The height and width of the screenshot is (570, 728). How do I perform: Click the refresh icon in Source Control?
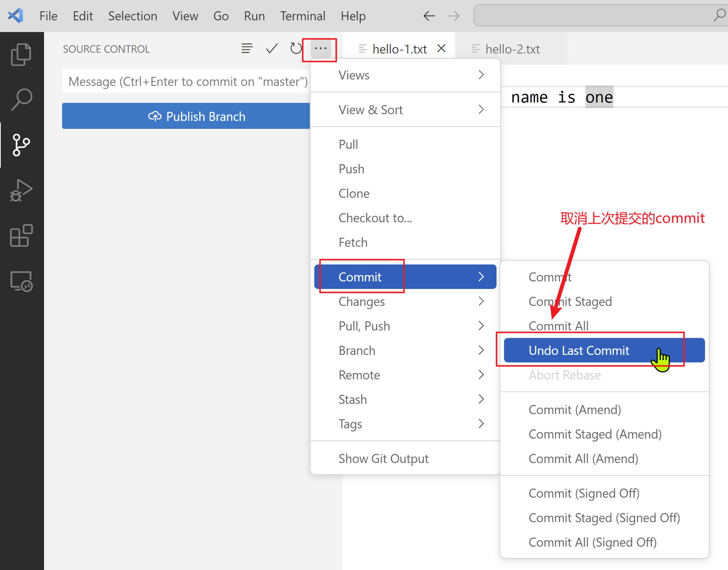point(296,49)
